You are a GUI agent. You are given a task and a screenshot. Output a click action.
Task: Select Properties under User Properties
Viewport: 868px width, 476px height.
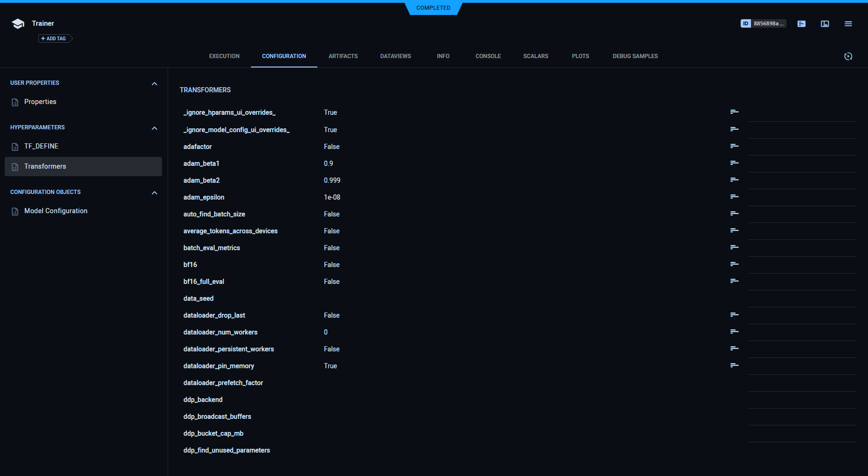[x=40, y=102]
